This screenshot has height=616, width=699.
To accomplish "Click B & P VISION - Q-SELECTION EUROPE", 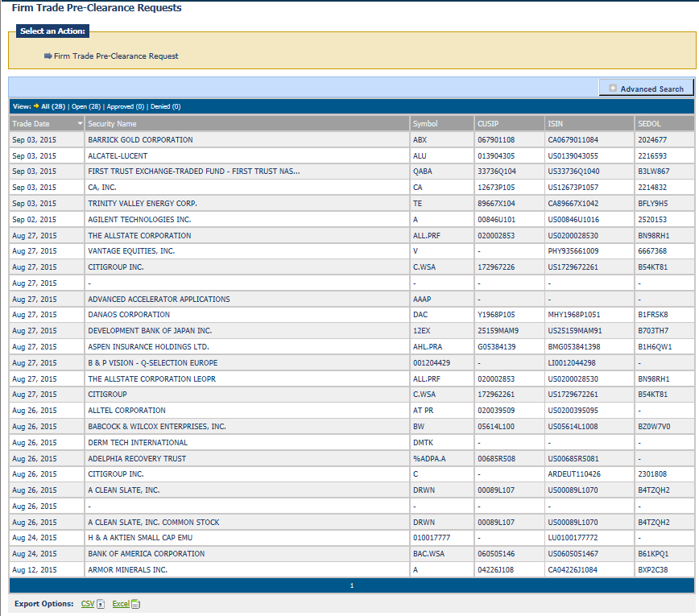I will pyautogui.click(x=152, y=363).
